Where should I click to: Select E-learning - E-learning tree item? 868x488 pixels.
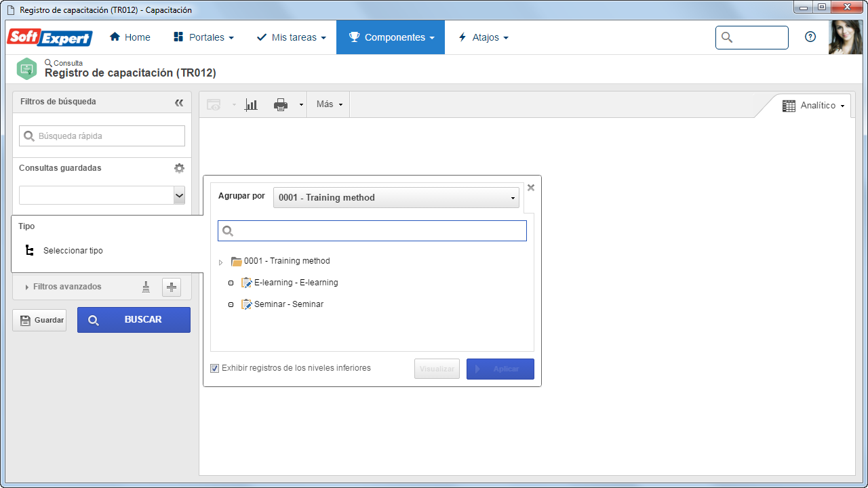click(x=296, y=283)
